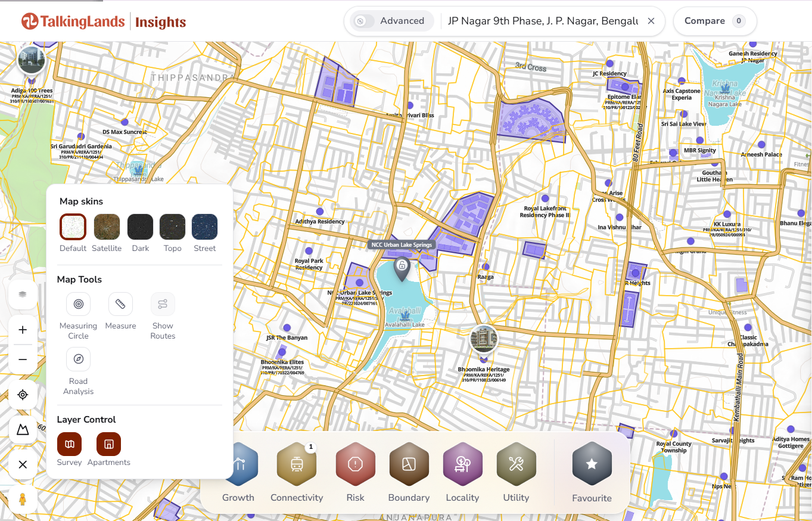Click the Krishna Nagara Lake icon
The width and height of the screenshot is (812, 521).
(x=725, y=89)
